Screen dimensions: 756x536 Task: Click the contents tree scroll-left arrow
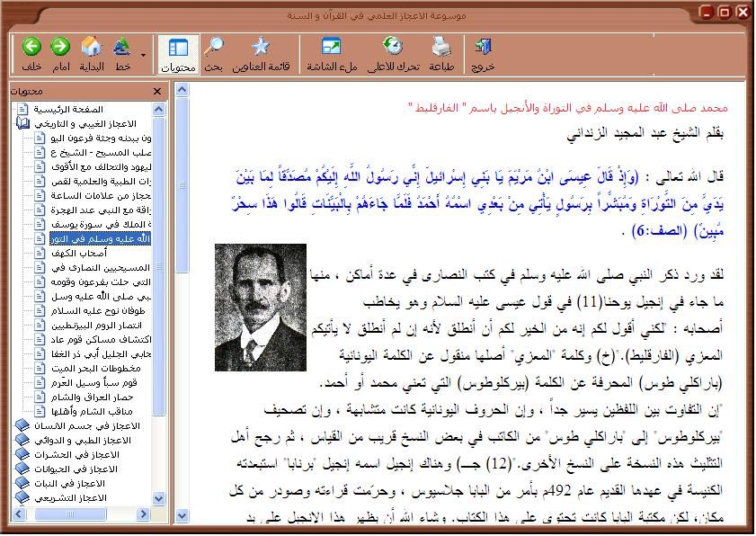point(19,514)
